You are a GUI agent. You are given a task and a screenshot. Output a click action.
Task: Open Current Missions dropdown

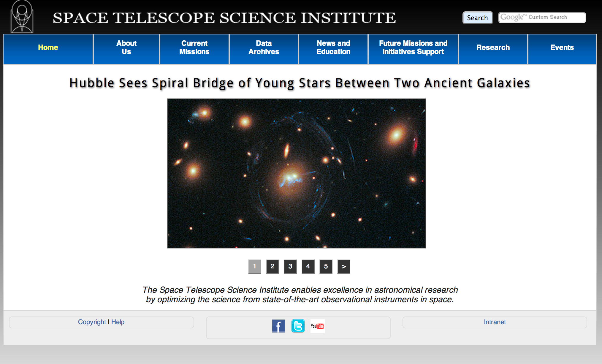194,47
